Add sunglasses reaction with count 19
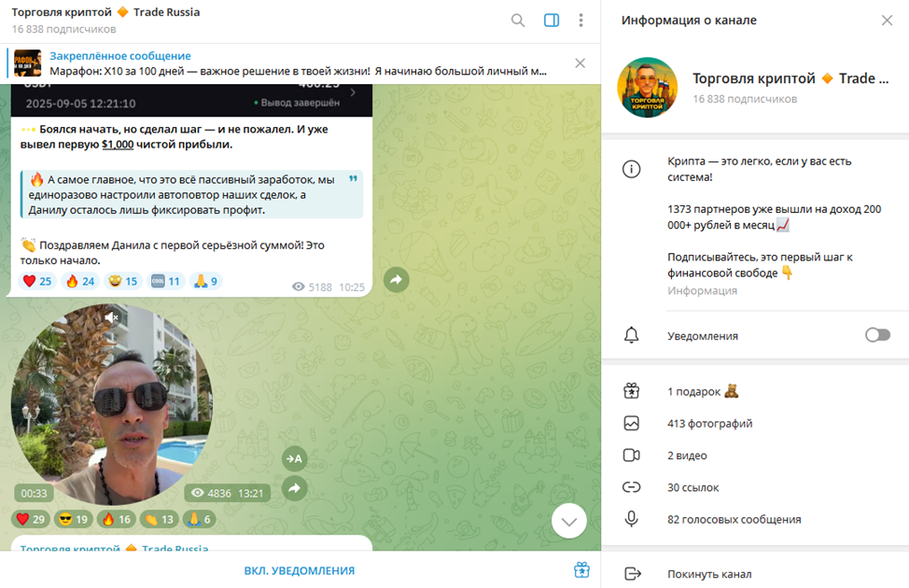909x588 pixels. [x=73, y=519]
